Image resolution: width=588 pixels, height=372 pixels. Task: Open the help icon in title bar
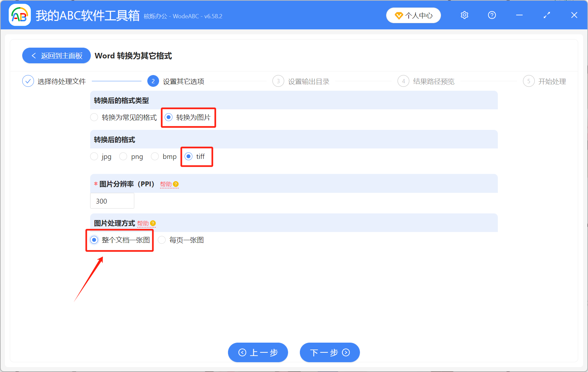[x=492, y=15]
